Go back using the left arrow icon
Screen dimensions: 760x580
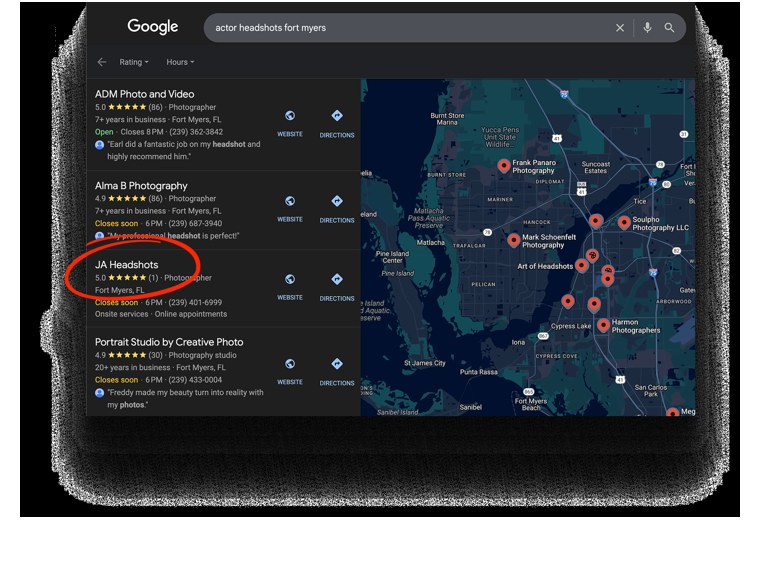pyautogui.click(x=102, y=62)
